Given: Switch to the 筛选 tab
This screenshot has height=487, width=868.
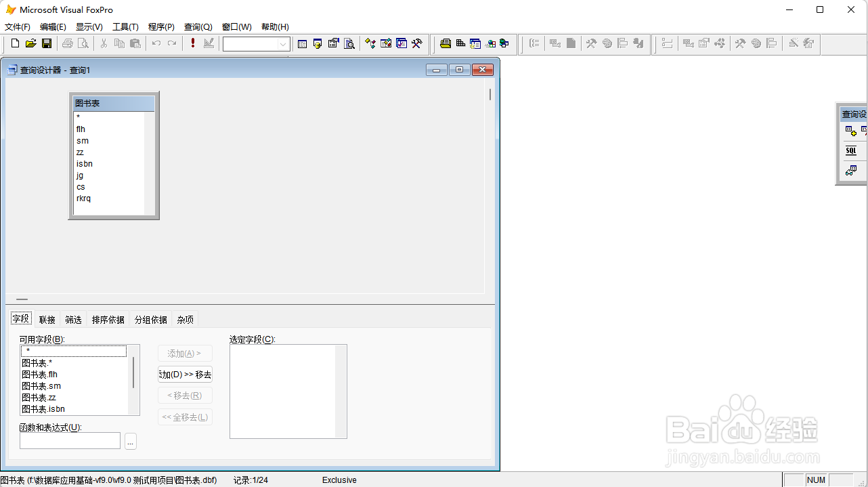Looking at the screenshot, I should [73, 320].
